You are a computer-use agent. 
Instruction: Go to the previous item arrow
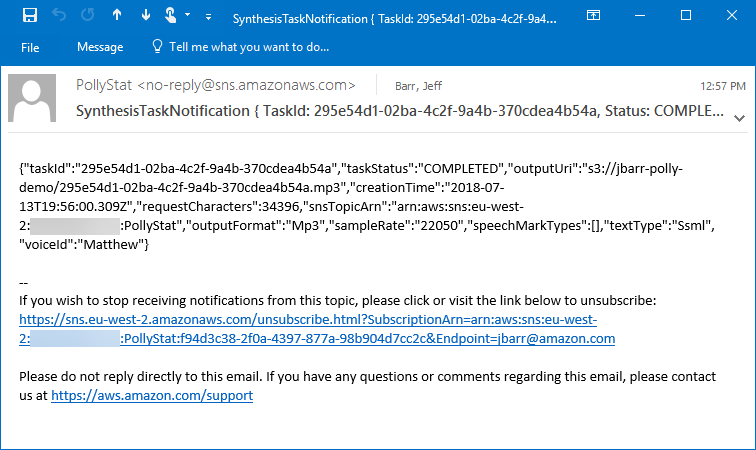(116, 16)
